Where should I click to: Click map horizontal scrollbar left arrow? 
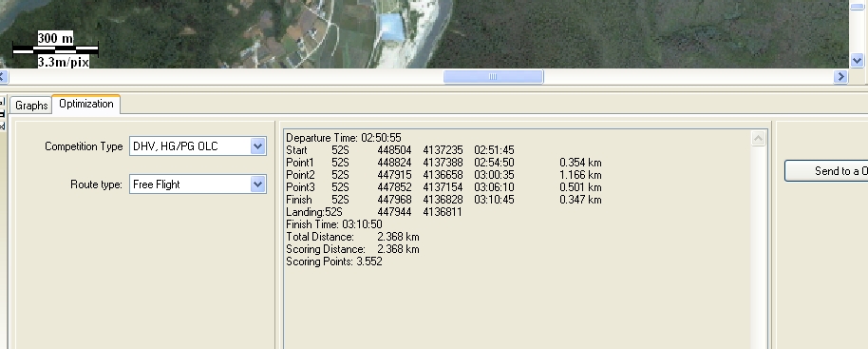(x=3, y=76)
